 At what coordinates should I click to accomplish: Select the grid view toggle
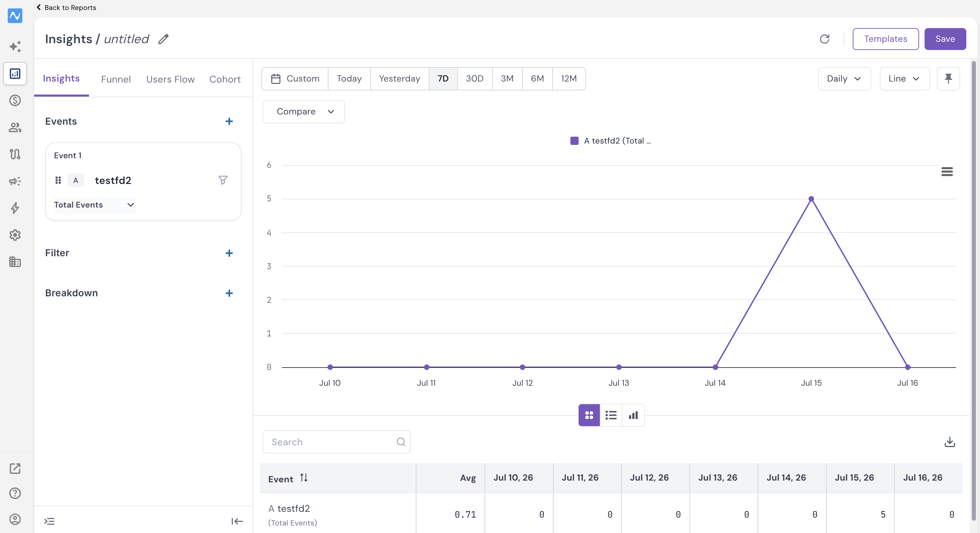point(589,415)
